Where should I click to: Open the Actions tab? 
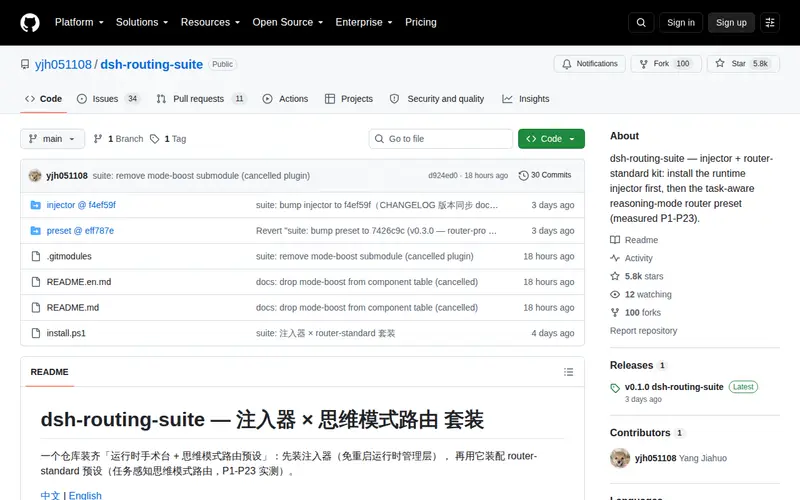click(x=285, y=99)
